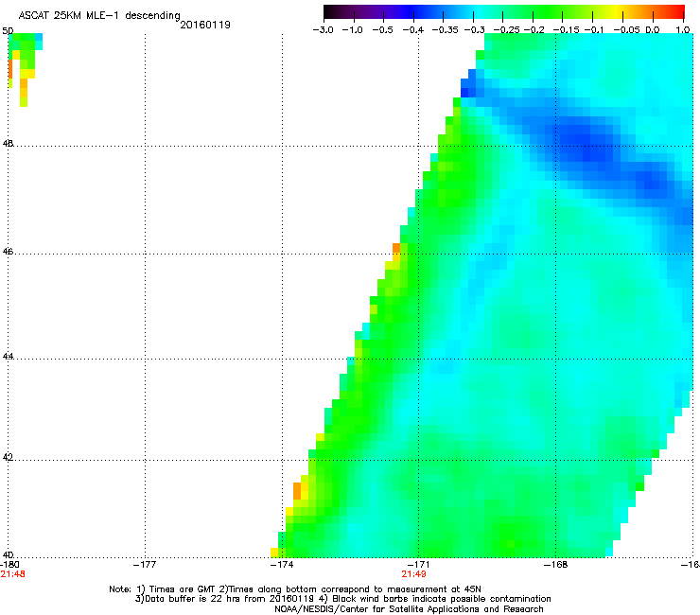Click the color scale label "-3.0"
Image resolution: width=700 pixels, height=615 pixels.
324,30
